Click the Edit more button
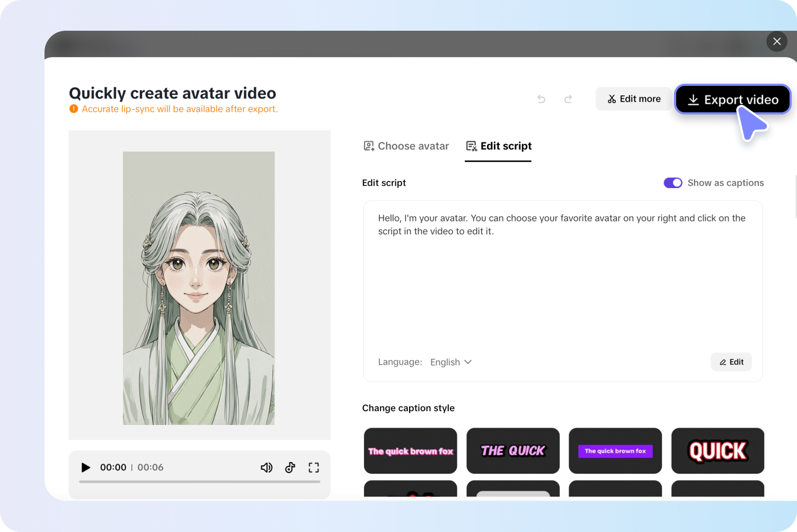Viewport: 797px width, 532px height. 634,99
